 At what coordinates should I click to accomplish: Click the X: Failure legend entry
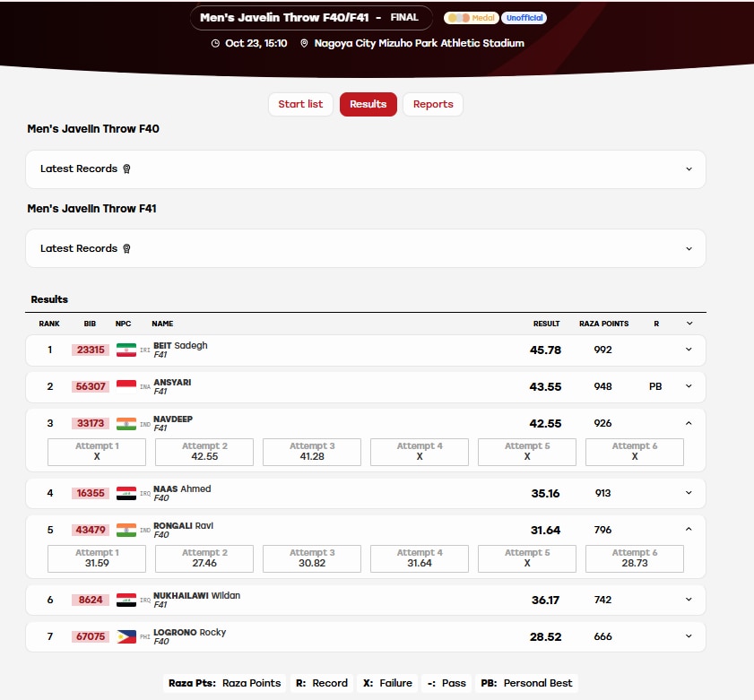[x=387, y=683]
